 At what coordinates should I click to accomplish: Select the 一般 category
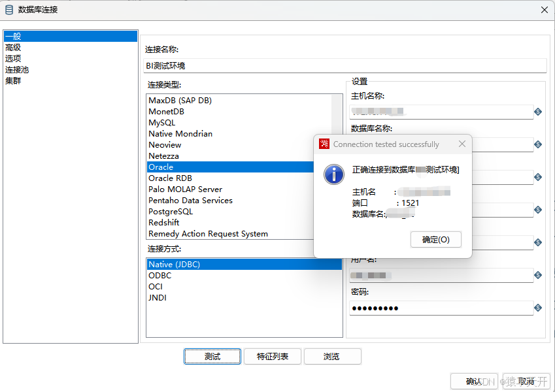click(71, 36)
